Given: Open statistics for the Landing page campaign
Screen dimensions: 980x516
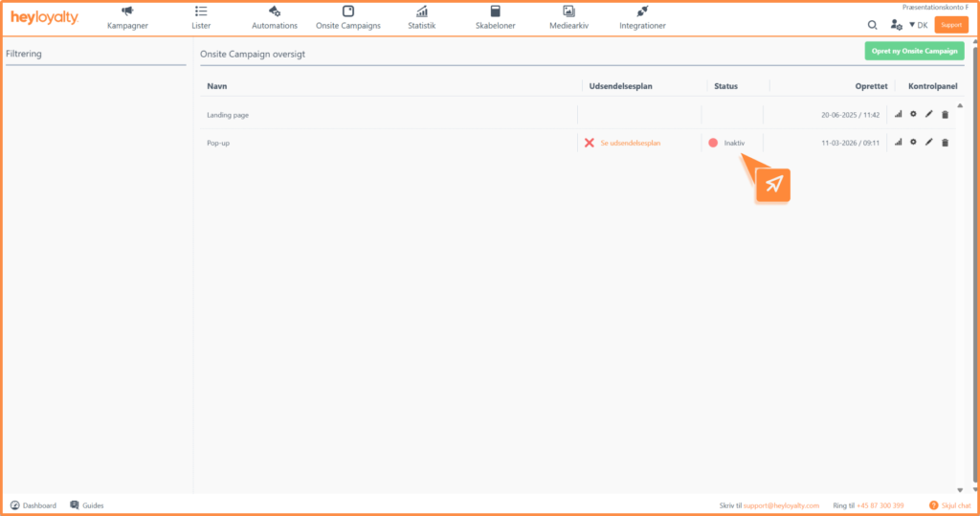Looking at the screenshot, I should tap(898, 115).
